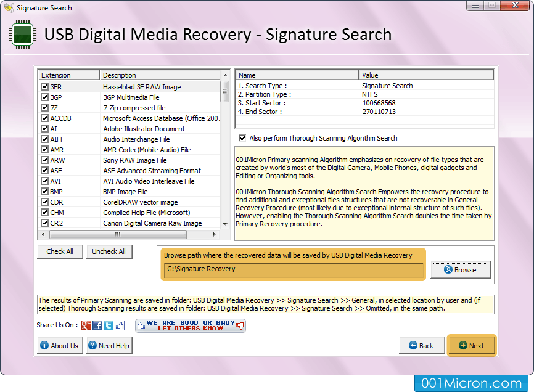The image size is (534, 392).
Task: Click the recovery path input field
Action: point(294,269)
